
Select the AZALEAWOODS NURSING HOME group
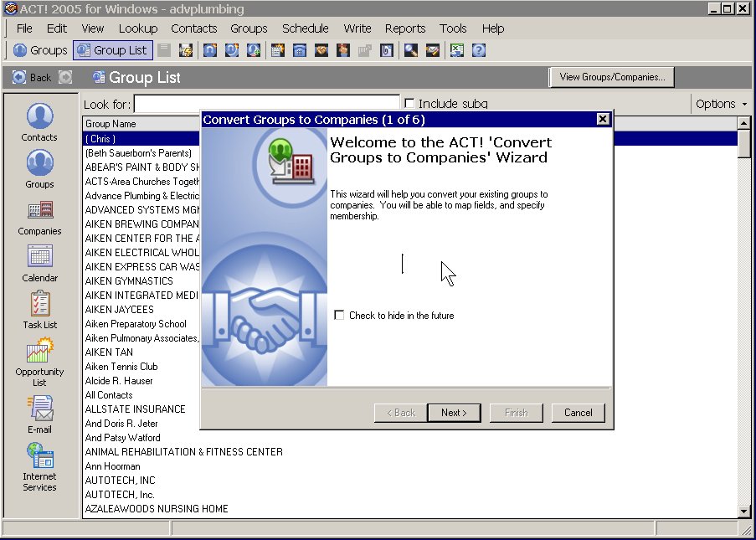[x=157, y=509]
